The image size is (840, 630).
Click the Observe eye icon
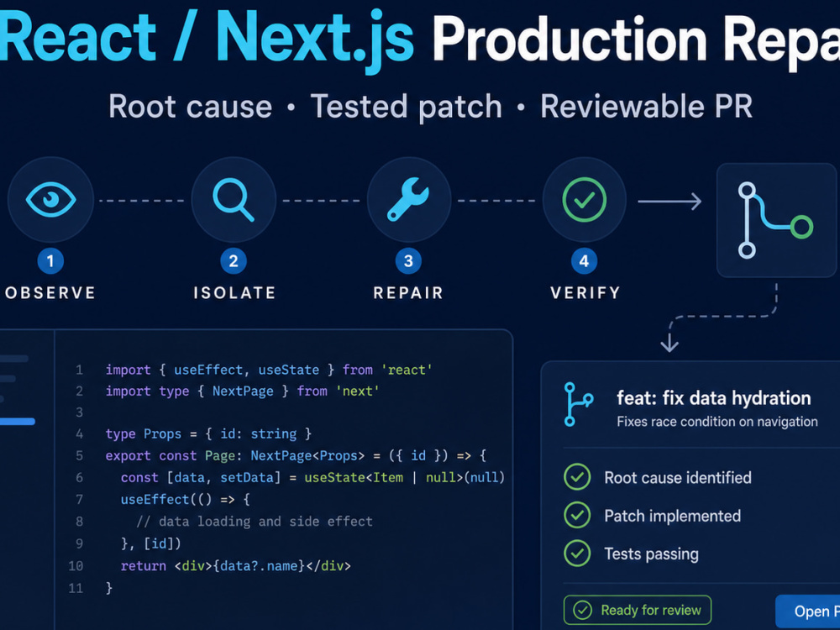50,200
